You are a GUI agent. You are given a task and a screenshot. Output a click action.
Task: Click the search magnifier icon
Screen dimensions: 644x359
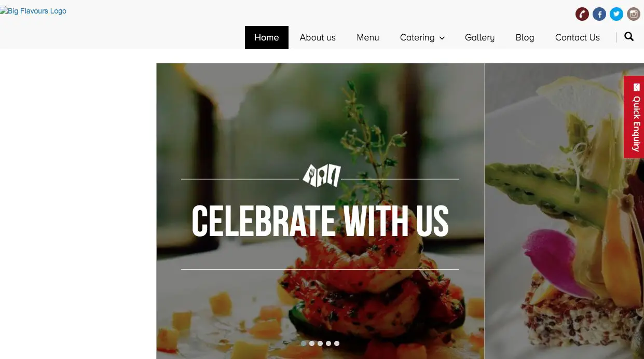pyautogui.click(x=629, y=37)
